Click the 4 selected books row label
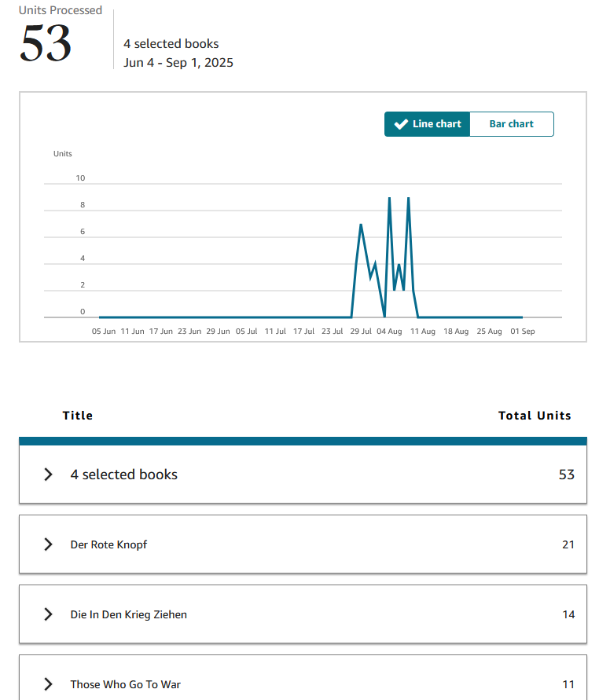Viewport: 599px width, 700px height. click(x=124, y=475)
